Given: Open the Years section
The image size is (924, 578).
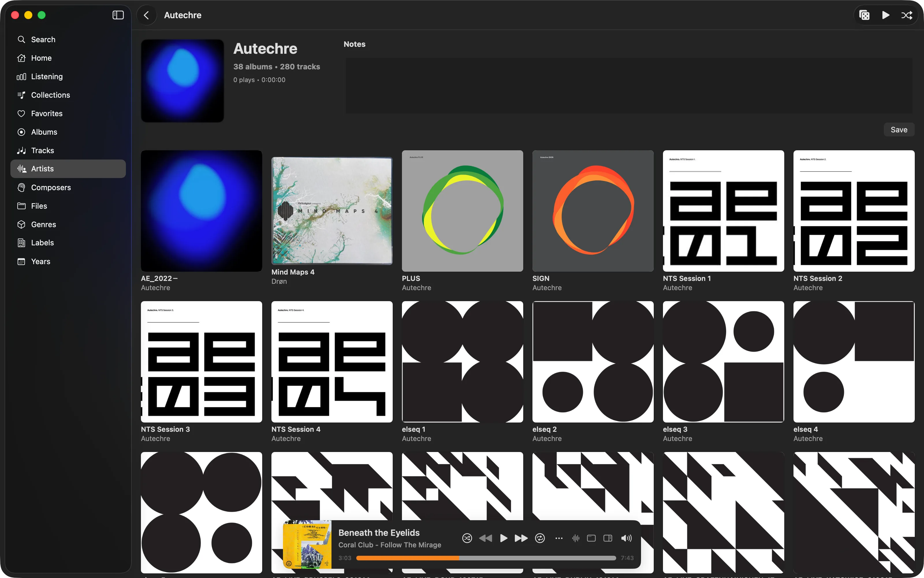Looking at the screenshot, I should tap(68, 262).
